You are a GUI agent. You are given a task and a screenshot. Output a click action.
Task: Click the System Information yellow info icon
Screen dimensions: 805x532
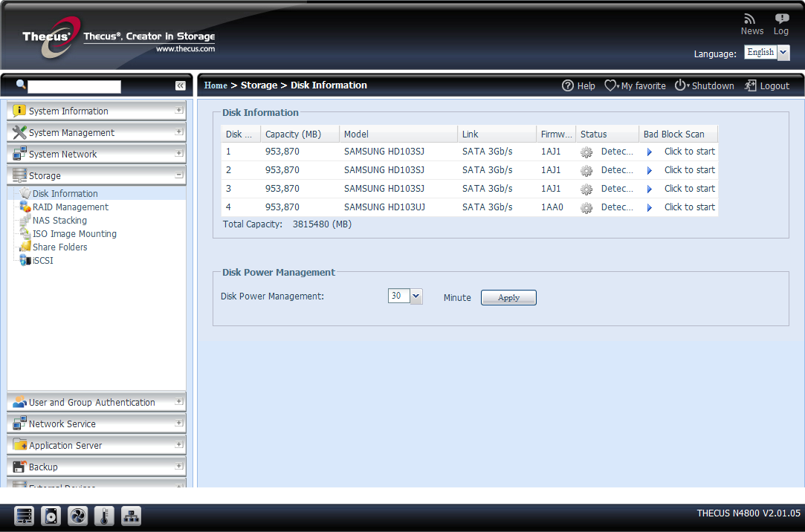coord(19,111)
